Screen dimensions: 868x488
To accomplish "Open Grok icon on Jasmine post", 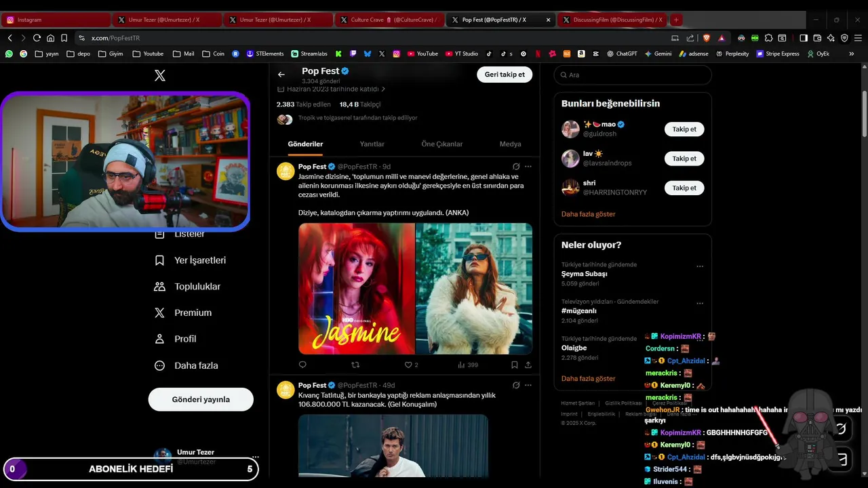I will [x=516, y=166].
